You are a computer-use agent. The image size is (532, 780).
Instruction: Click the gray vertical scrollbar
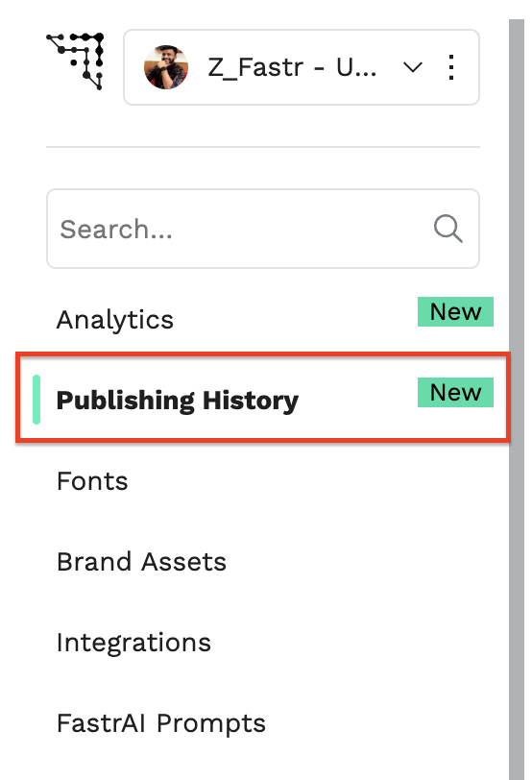[517, 400]
